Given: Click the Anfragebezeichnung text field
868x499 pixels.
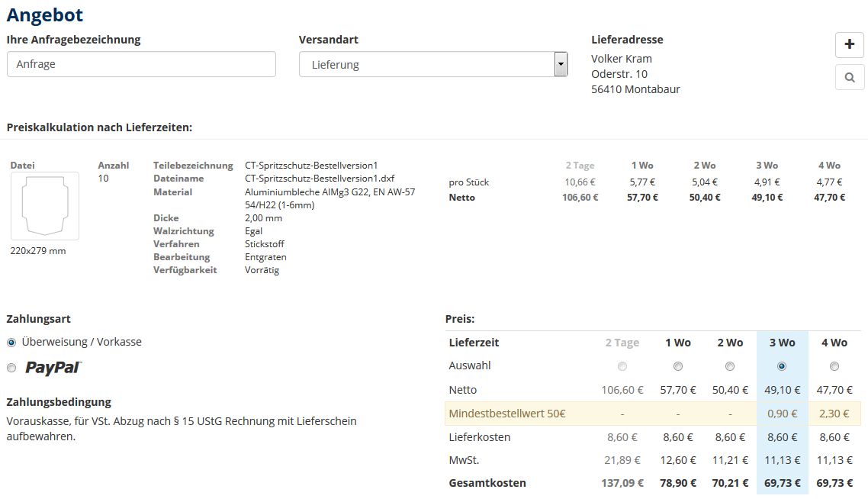Looking at the screenshot, I should click(x=141, y=64).
